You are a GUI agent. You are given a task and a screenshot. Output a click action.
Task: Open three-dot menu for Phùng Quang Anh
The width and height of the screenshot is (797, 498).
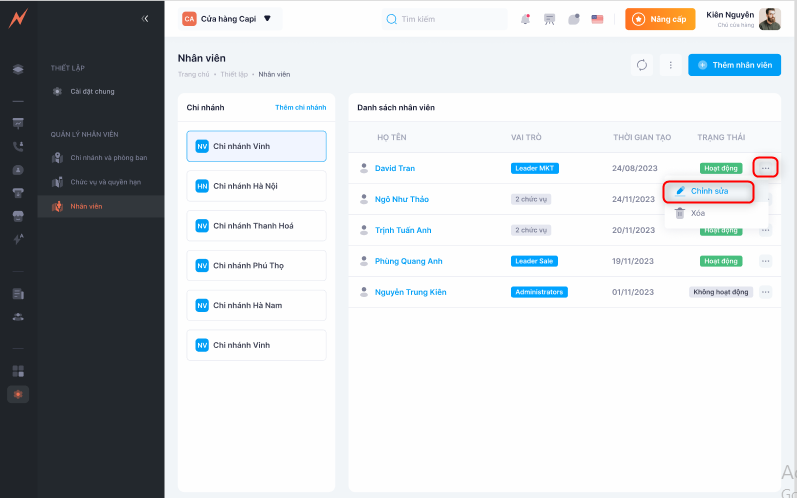tap(765, 261)
